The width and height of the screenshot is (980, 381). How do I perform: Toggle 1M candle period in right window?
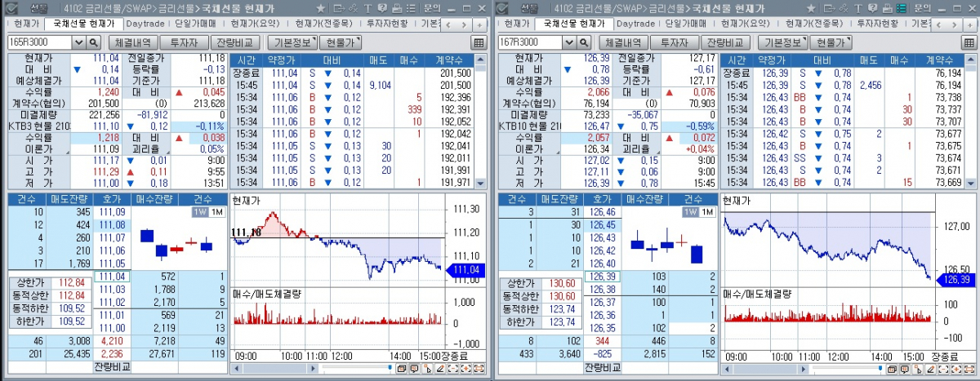(707, 212)
